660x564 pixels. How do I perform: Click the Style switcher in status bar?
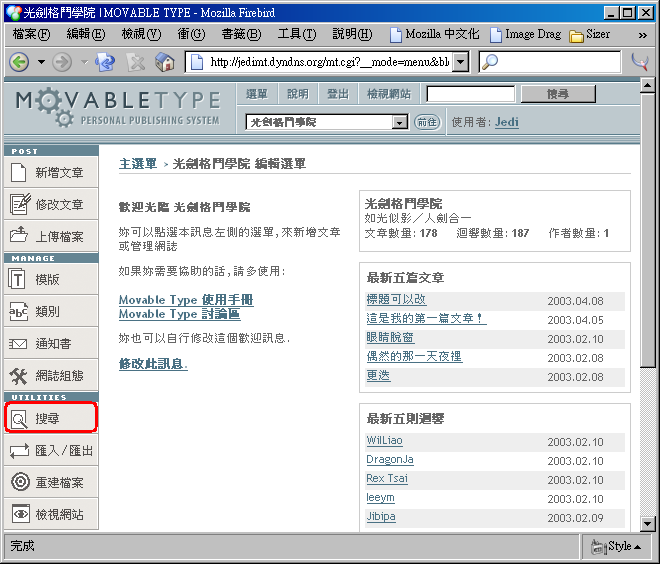click(615, 546)
